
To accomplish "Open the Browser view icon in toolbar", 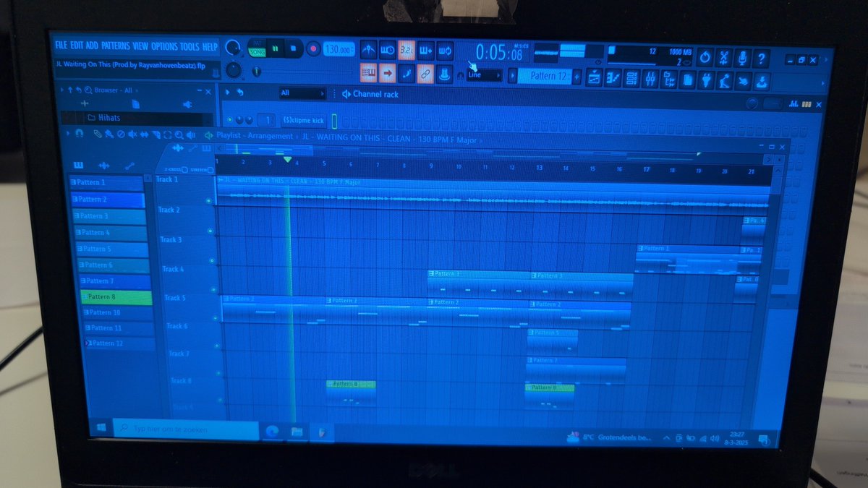I will (x=669, y=79).
